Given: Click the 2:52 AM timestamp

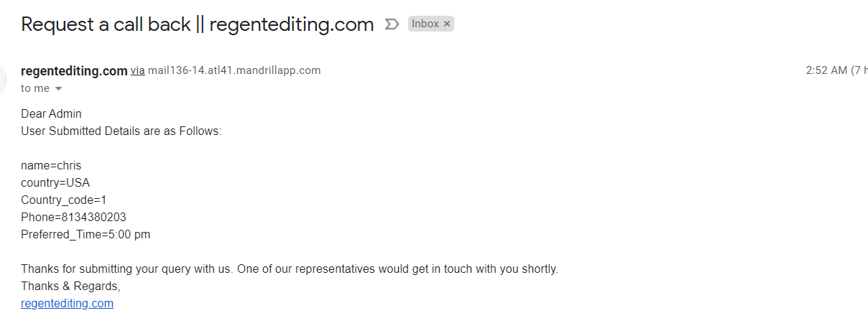Looking at the screenshot, I should [827, 70].
